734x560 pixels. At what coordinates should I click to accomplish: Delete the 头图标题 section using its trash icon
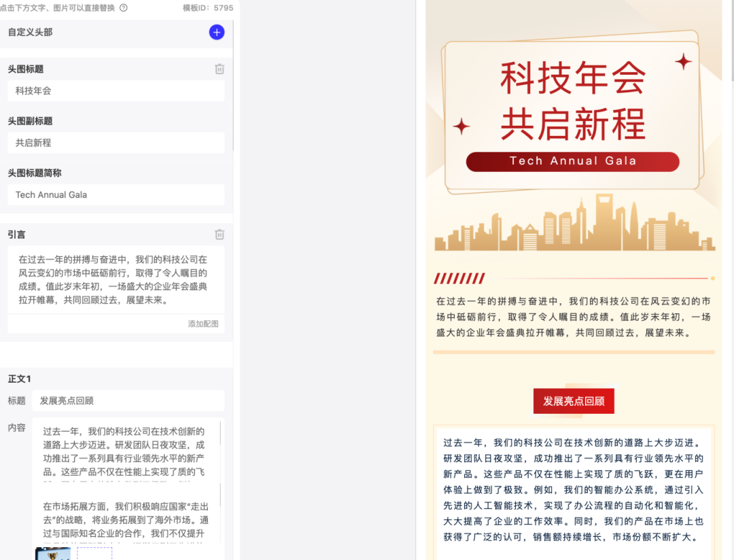pyautogui.click(x=219, y=68)
